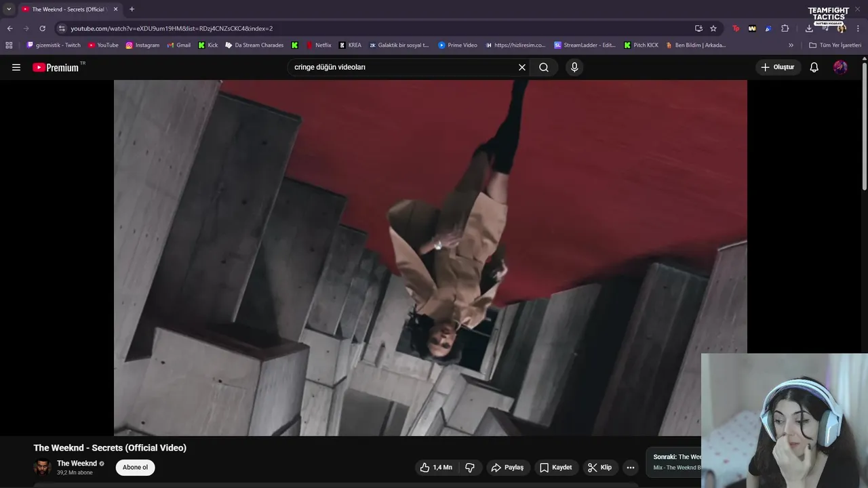Click the blue extension icon in toolbar

point(768,28)
